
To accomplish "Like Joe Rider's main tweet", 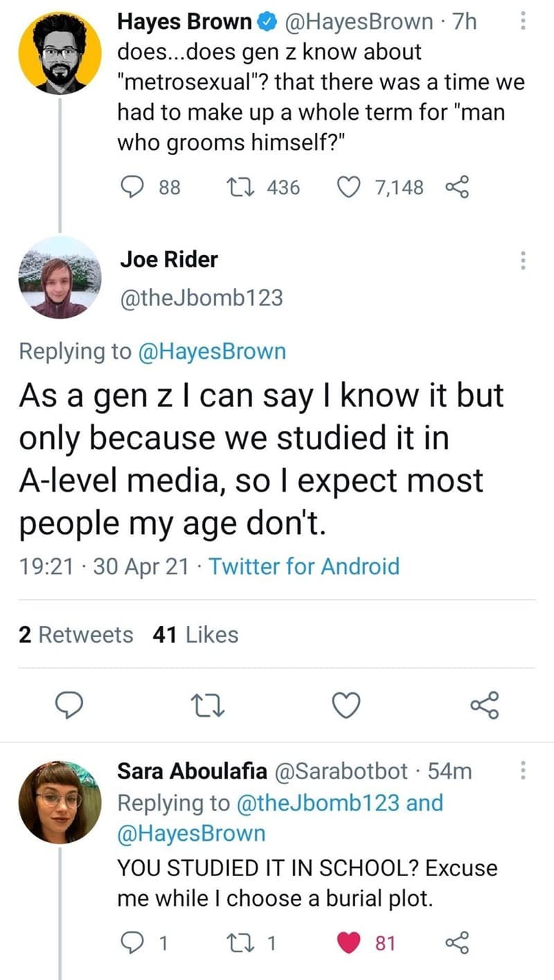I will (347, 705).
